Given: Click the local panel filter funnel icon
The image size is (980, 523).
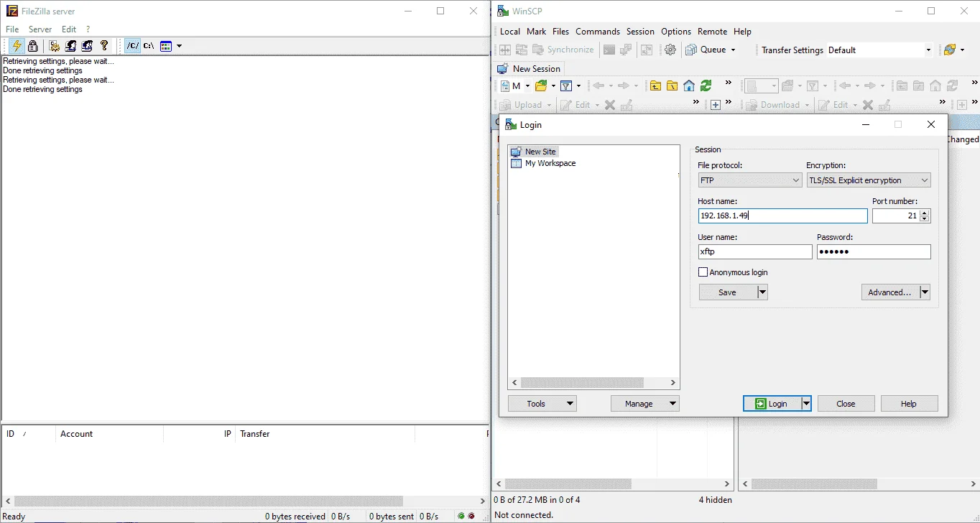Looking at the screenshot, I should tap(566, 85).
